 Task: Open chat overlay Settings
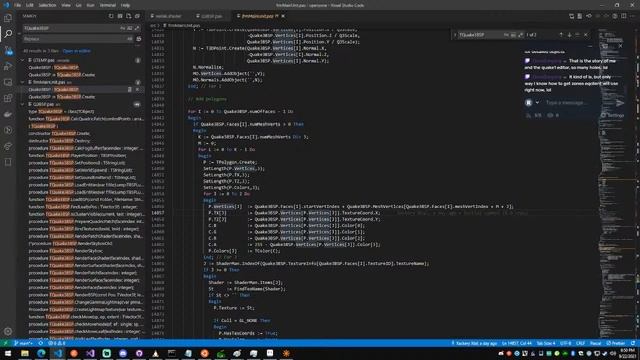tap(613, 116)
